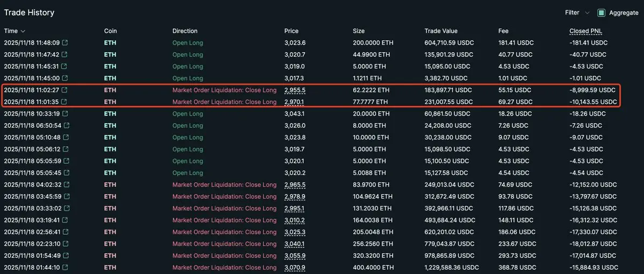Select the ETH coin in 11:48:09 row
Screen dimensions: 644x274
pos(110,43)
